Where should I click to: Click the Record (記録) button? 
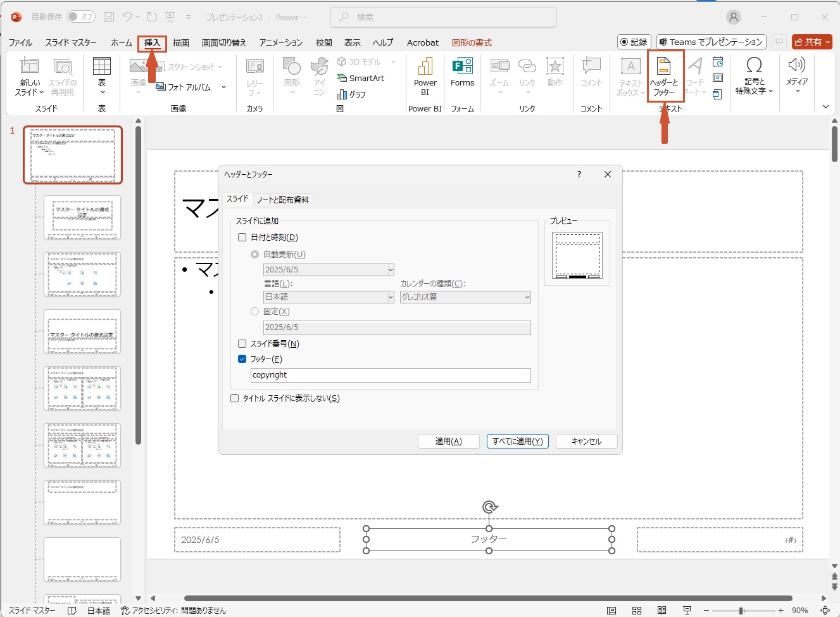click(x=634, y=42)
